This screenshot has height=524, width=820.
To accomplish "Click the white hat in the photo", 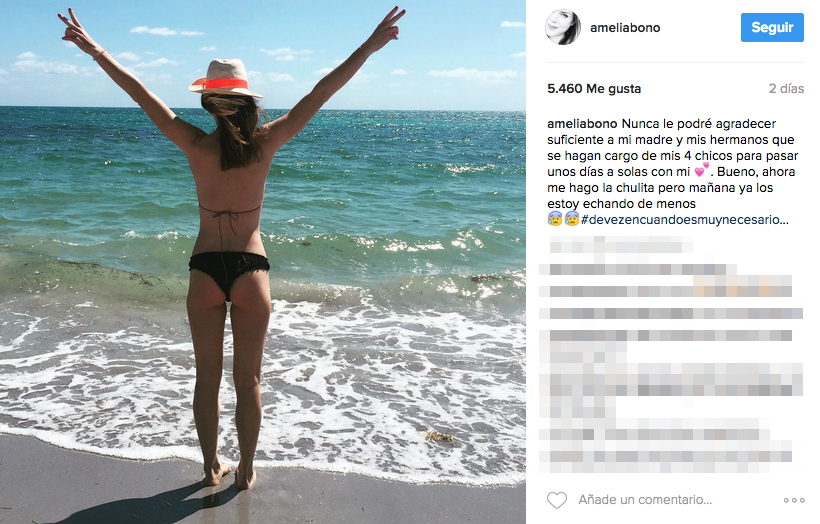I will coord(226,77).
